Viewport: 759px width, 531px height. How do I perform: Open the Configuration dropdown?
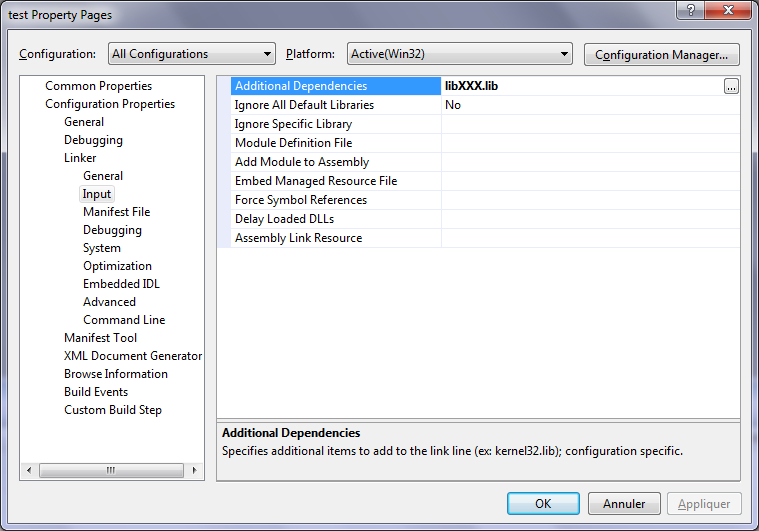[x=192, y=54]
